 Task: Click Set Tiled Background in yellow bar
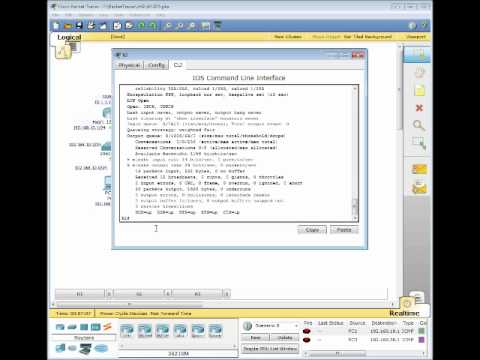click(367, 37)
